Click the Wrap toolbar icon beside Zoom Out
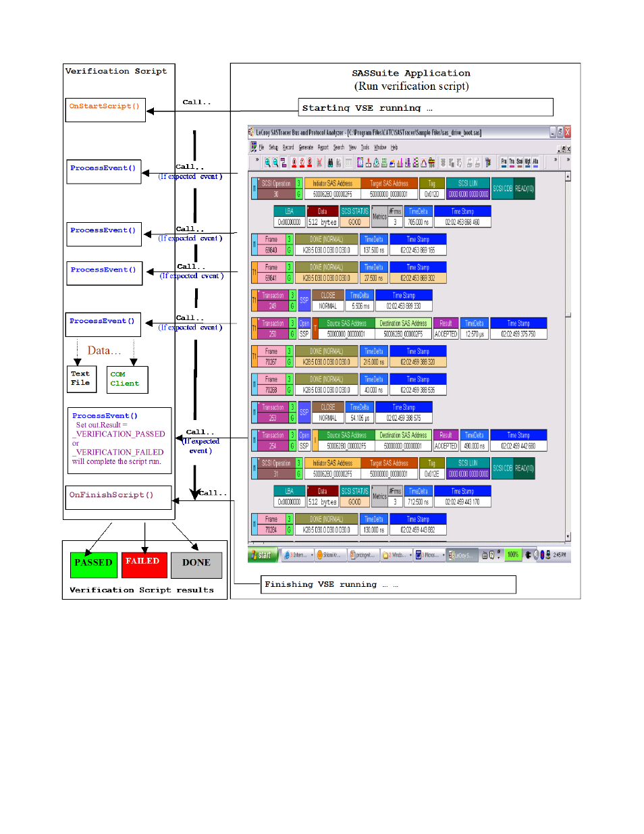This screenshot has width=644, height=834. (284, 162)
